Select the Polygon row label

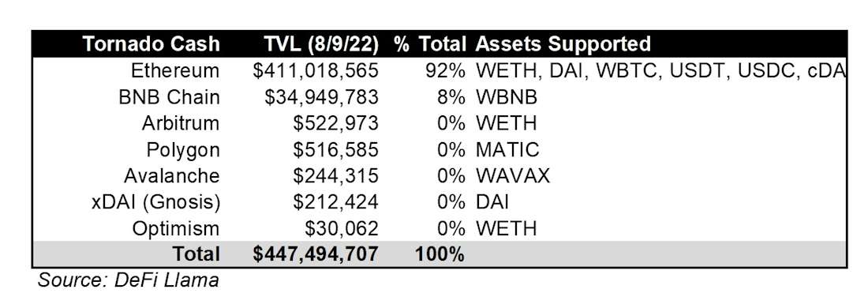pyautogui.click(x=183, y=150)
